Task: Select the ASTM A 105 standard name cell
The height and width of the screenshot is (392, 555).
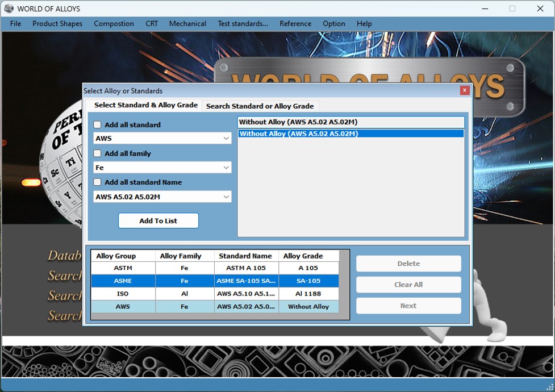Action: click(x=247, y=268)
